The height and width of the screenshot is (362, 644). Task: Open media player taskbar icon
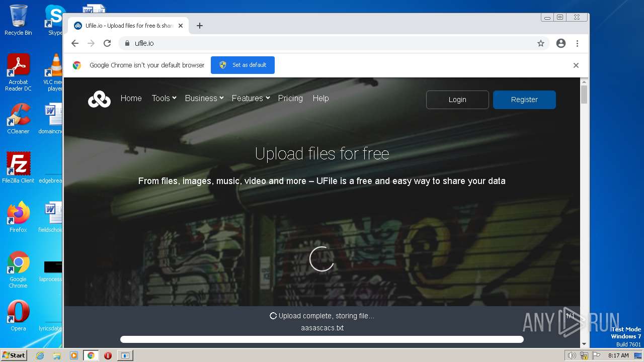coord(74,355)
